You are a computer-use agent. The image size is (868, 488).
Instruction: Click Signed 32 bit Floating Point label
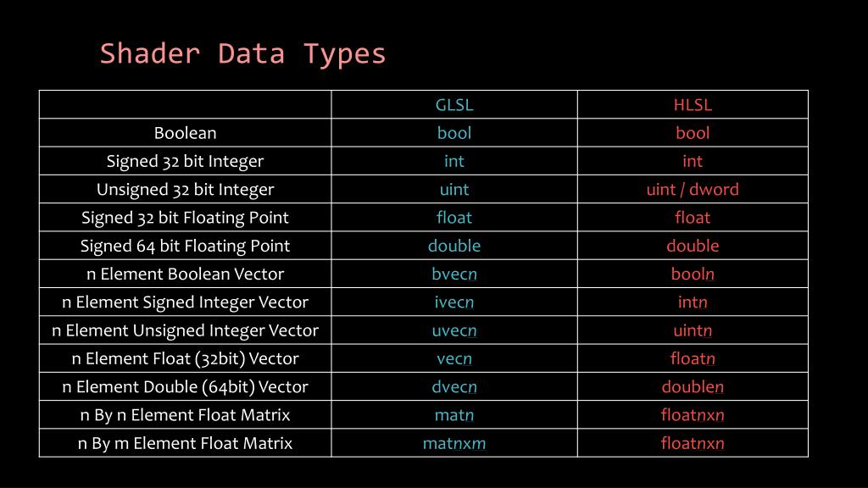click(185, 218)
